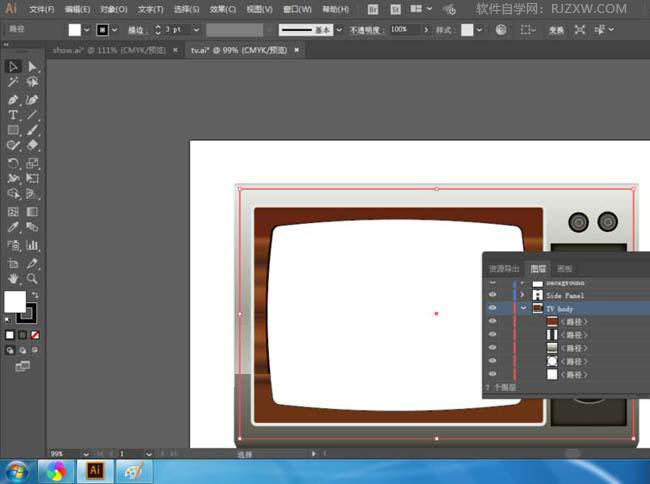Viewport: 650px width, 484px height.
Task: Select the Direct Selection tool
Action: (32, 67)
